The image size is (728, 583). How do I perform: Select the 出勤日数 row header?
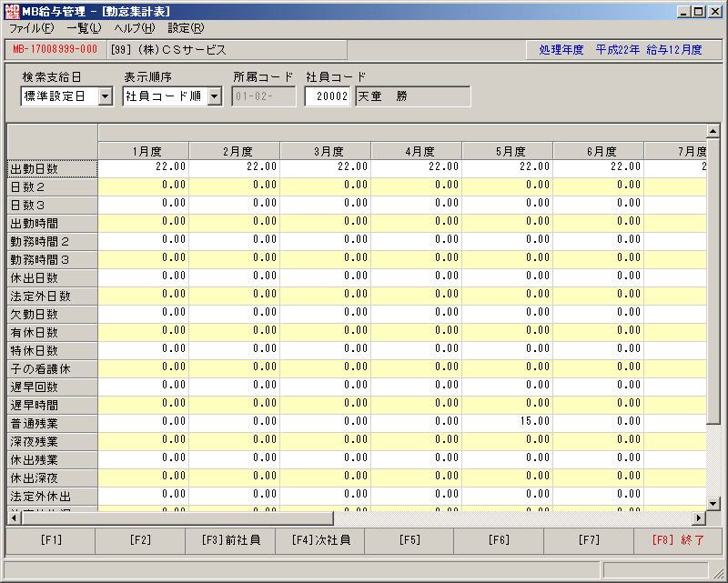click(x=53, y=169)
